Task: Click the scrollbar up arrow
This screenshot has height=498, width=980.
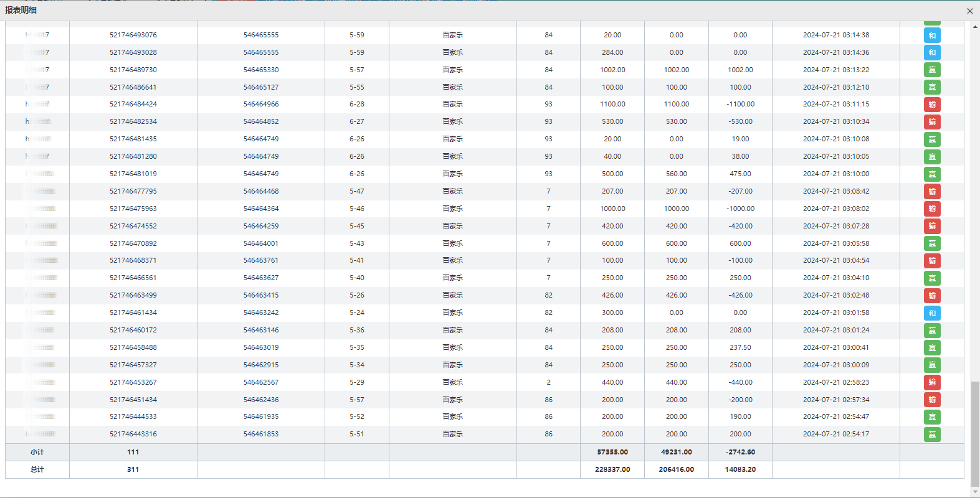Action: coord(975,27)
